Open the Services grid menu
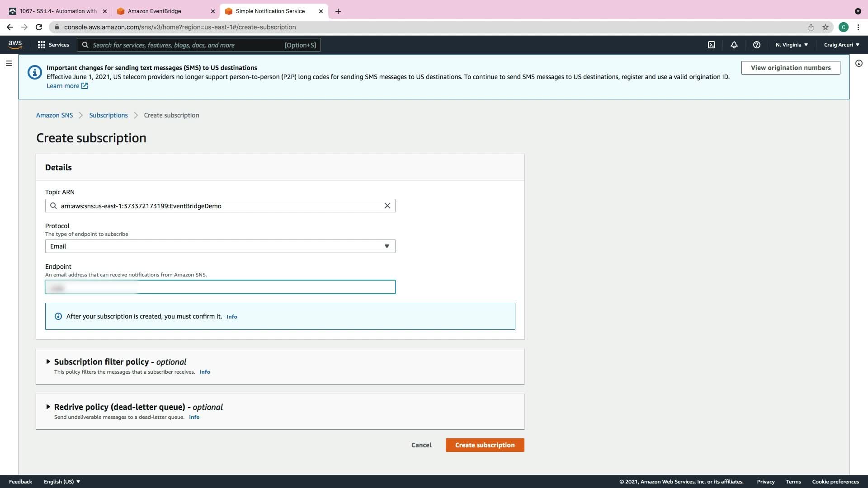The height and width of the screenshot is (488, 868). tap(53, 45)
